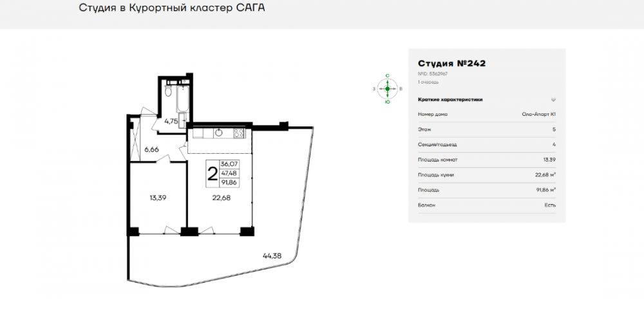Click the round kitchen sink symbol
This screenshot has width=644, height=327.
click(219, 133)
